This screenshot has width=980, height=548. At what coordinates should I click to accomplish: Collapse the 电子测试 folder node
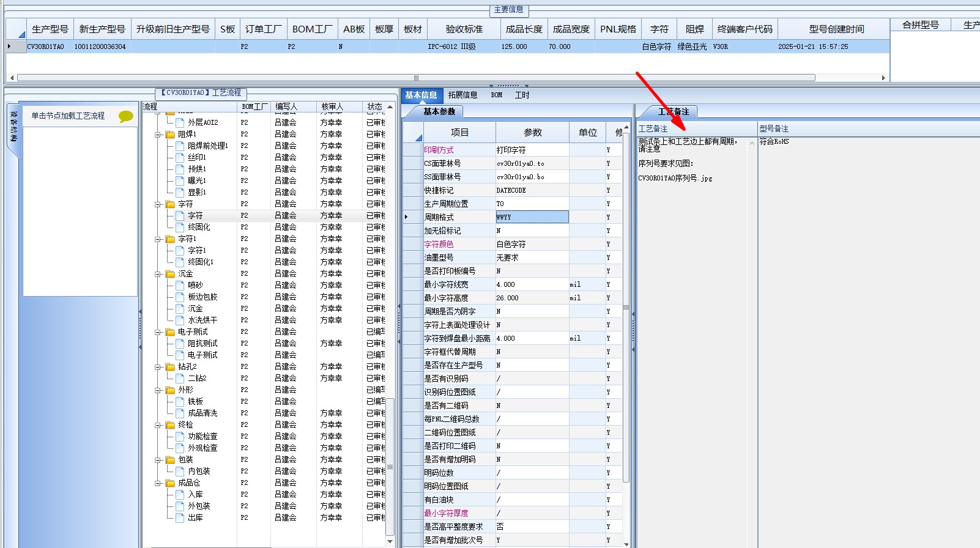[x=158, y=332]
